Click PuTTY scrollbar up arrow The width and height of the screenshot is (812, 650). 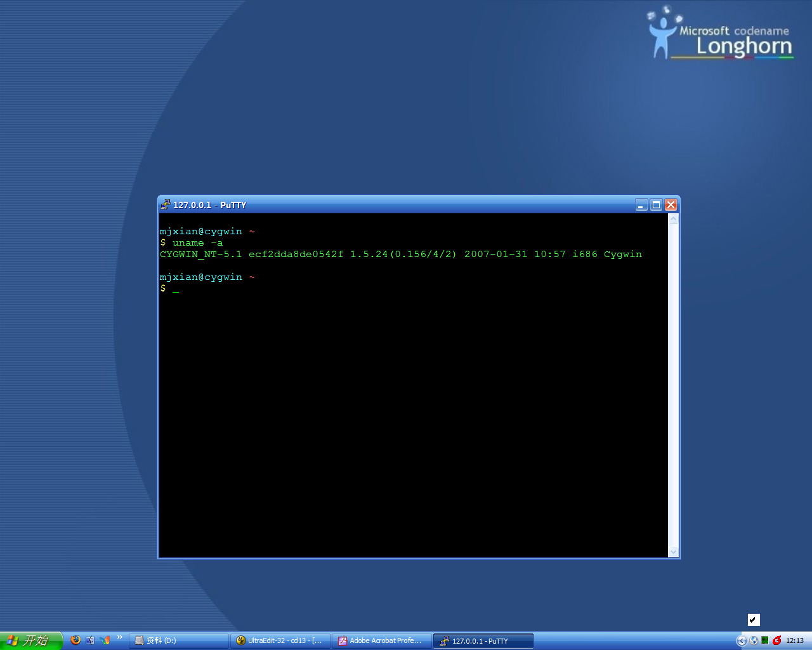674,219
